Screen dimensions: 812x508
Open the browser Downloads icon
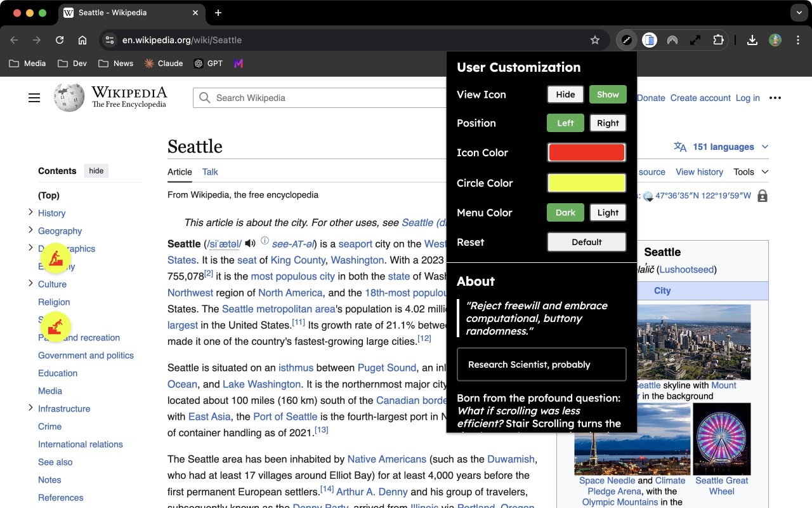click(752, 40)
